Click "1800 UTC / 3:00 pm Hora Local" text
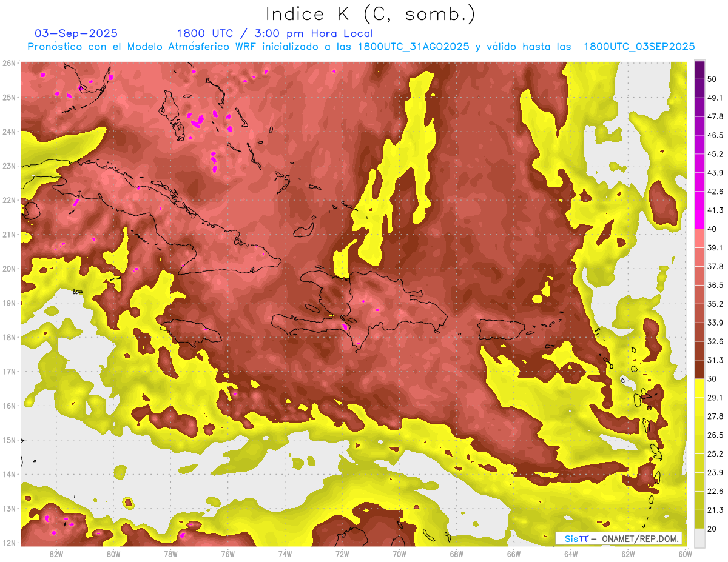 pyautogui.click(x=275, y=34)
